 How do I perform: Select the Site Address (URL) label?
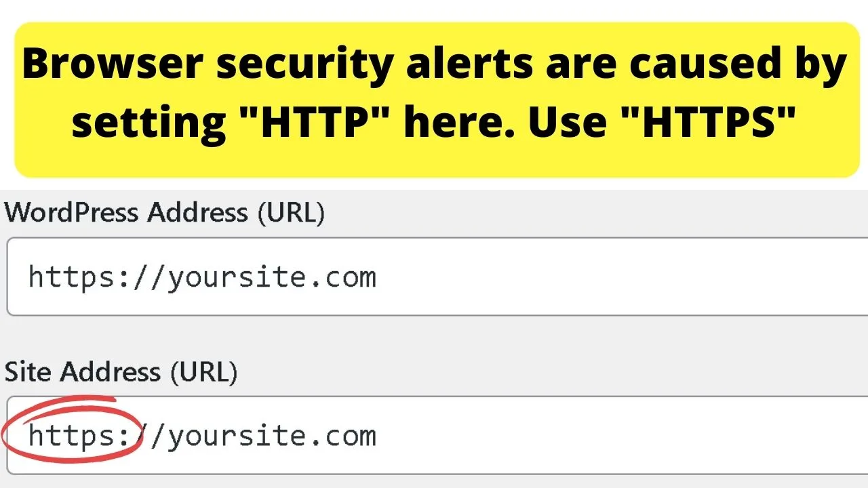121,371
